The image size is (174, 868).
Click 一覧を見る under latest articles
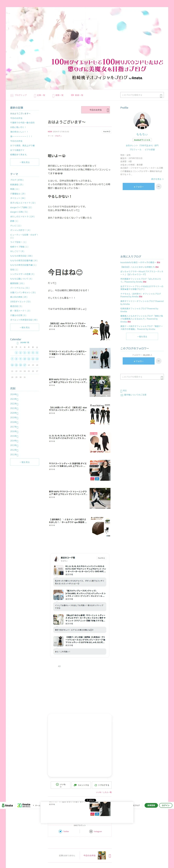pyautogui.click(x=25, y=162)
